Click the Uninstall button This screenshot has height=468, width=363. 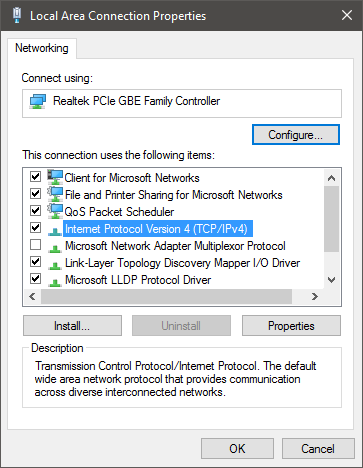181,326
